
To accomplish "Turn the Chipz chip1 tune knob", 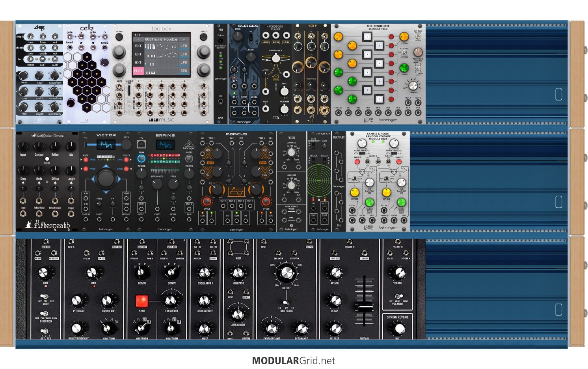I will click(x=24, y=75).
